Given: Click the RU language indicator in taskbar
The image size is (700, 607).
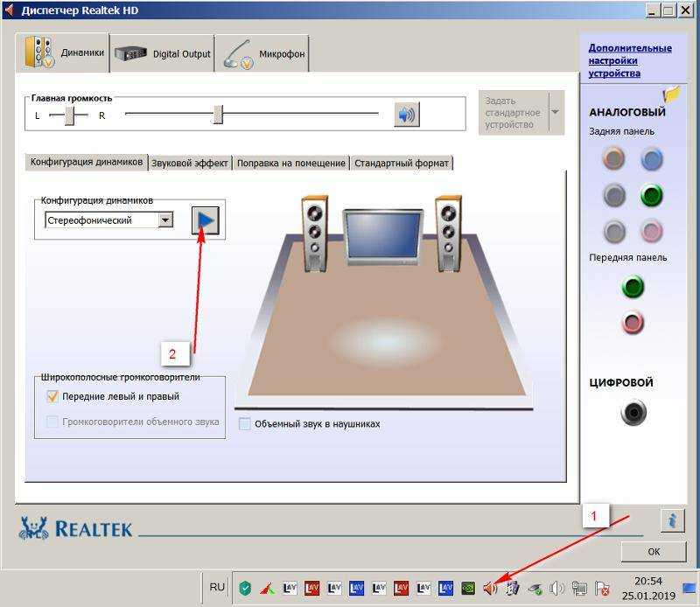Looking at the screenshot, I should point(217,587).
